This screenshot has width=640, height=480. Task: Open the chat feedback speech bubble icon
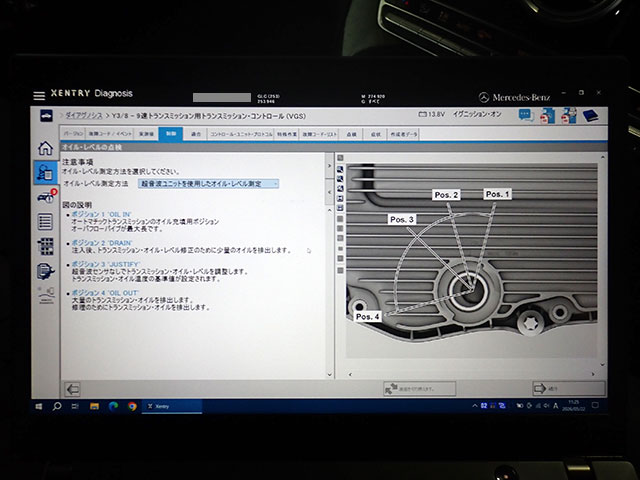527,116
